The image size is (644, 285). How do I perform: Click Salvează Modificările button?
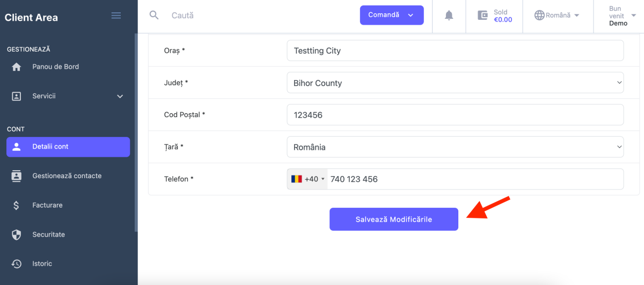[x=394, y=220]
